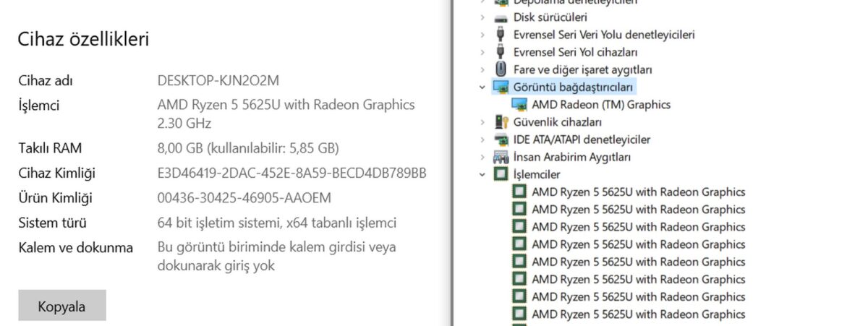868x326 pixels.
Task: Click the Ürün Kimliği label
Action: 55,198
